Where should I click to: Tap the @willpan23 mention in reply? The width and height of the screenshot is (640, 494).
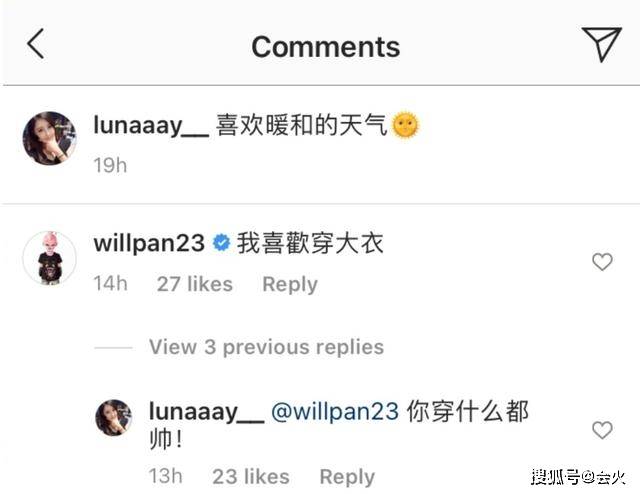[335, 412]
